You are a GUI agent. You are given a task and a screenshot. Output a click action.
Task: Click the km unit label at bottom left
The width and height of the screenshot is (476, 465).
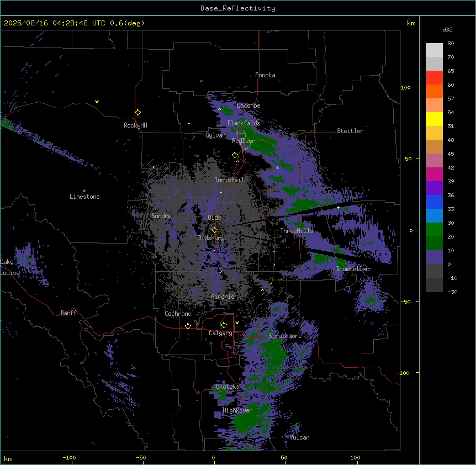click(8, 459)
